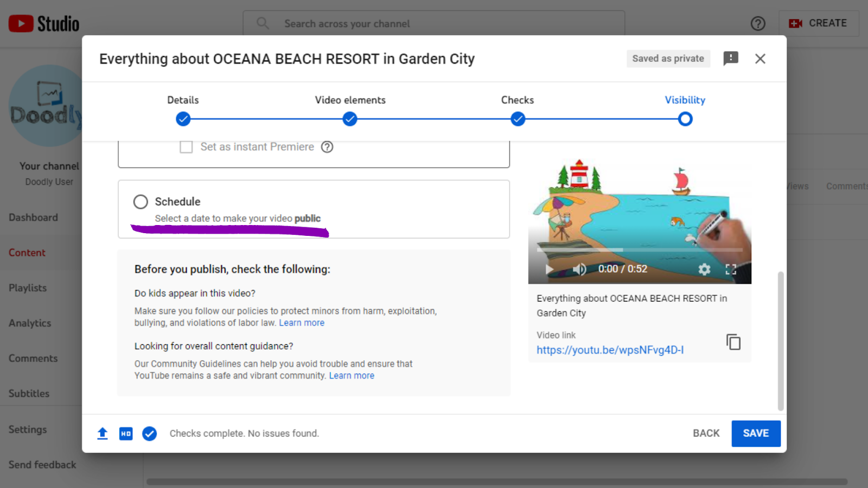Click the Doodly channel avatar

point(46,106)
